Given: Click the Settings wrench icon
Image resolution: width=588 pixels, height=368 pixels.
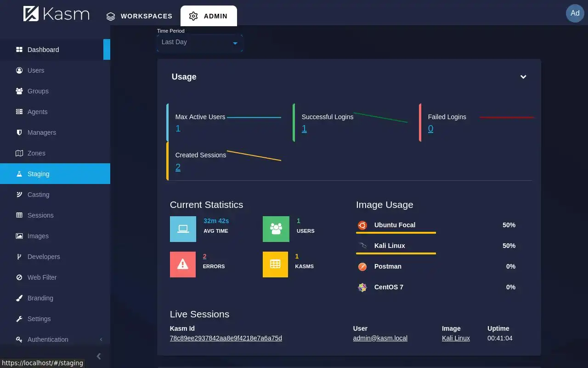Looking at the screenshot, I should point(19,319).
